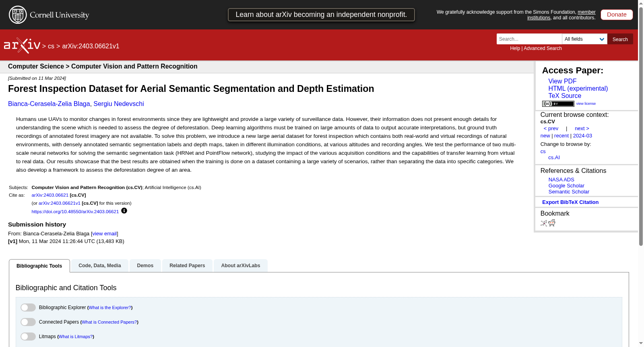
Task: Open Semantic Scholar link
Action: pos(569,192)
